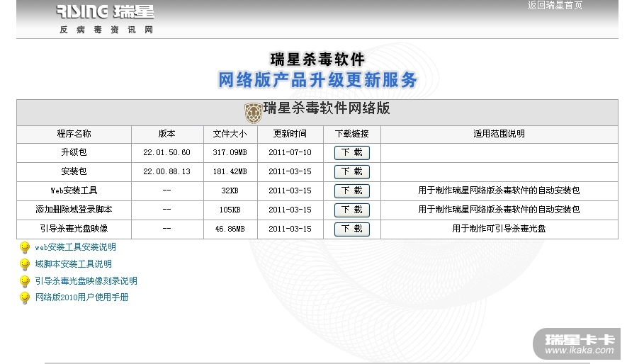Image resolution: width=627 pixels, height=364 pixels.
Task: Download the 升级包 package
Action: tap(352, 153)
